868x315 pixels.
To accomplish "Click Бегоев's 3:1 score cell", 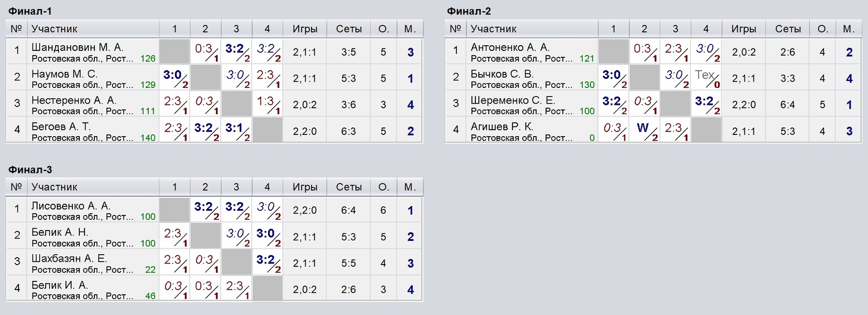I will point(236,130).
